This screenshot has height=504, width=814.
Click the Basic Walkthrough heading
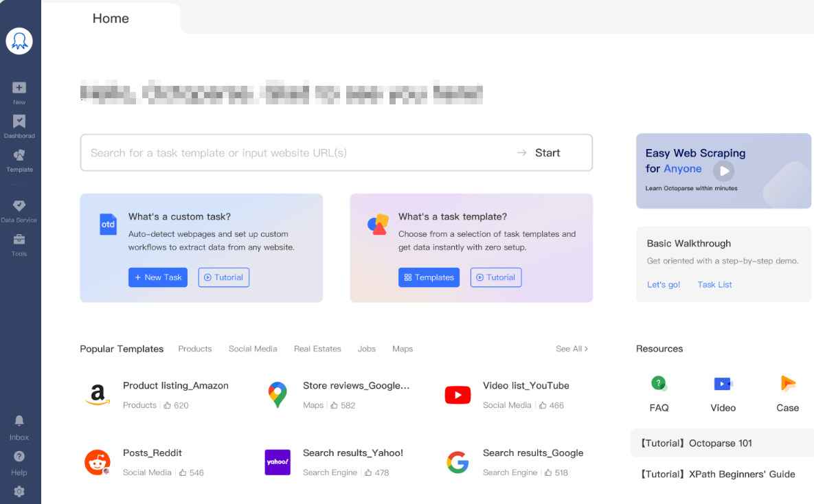689,244
